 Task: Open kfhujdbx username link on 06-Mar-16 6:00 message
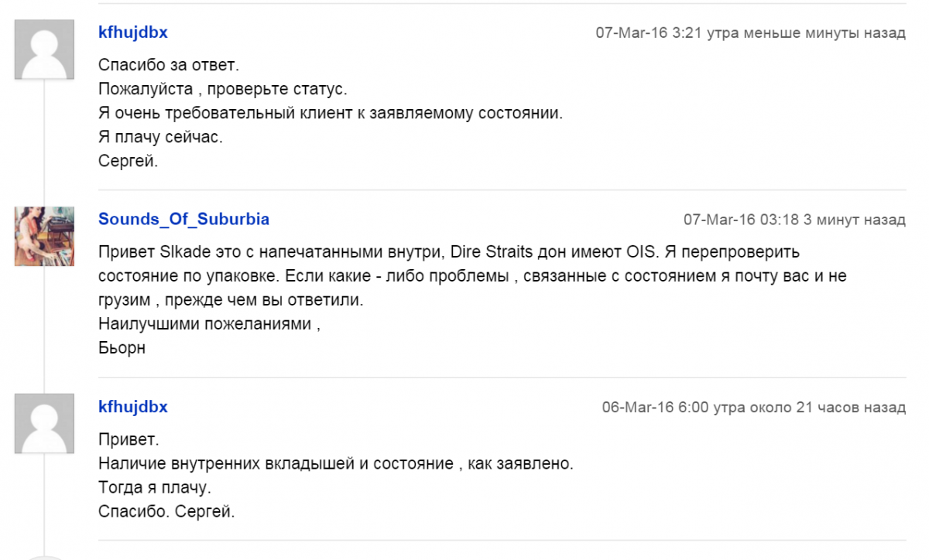[x=133, y=407]
